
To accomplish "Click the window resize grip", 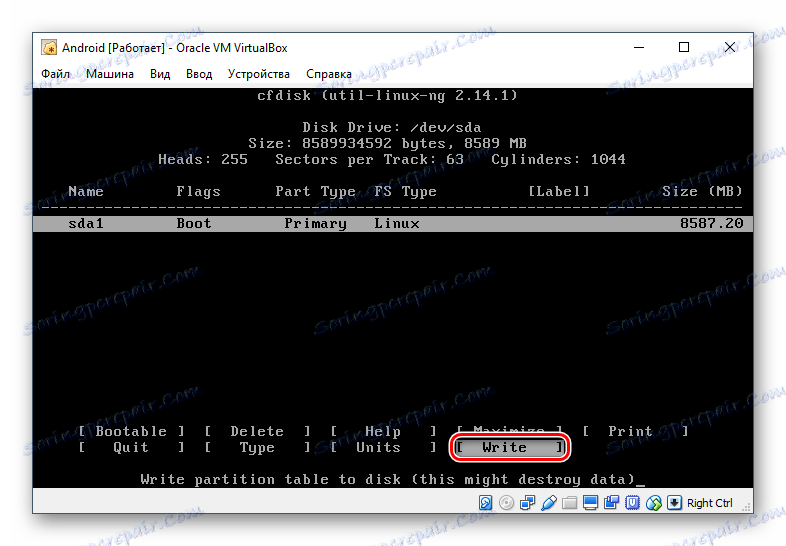I will coord(747,507).
